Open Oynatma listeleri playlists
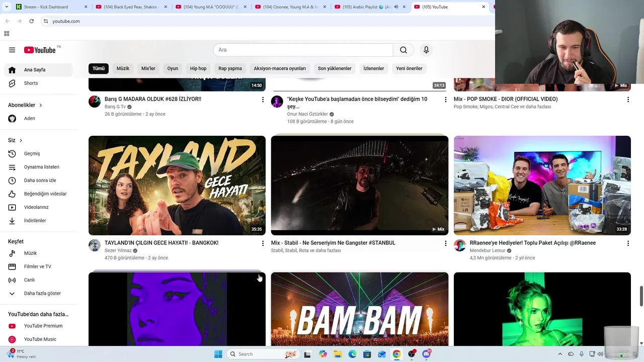Screen dimensions: 644x362 click(x=38, y=167)
